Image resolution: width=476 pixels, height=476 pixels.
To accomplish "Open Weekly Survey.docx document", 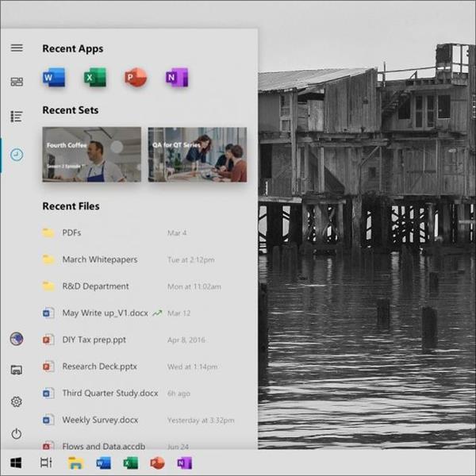I will (100, 420).
